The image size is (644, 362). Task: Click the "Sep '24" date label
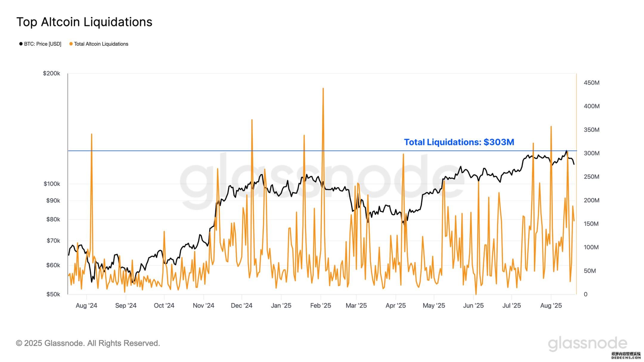click(126, 306)
